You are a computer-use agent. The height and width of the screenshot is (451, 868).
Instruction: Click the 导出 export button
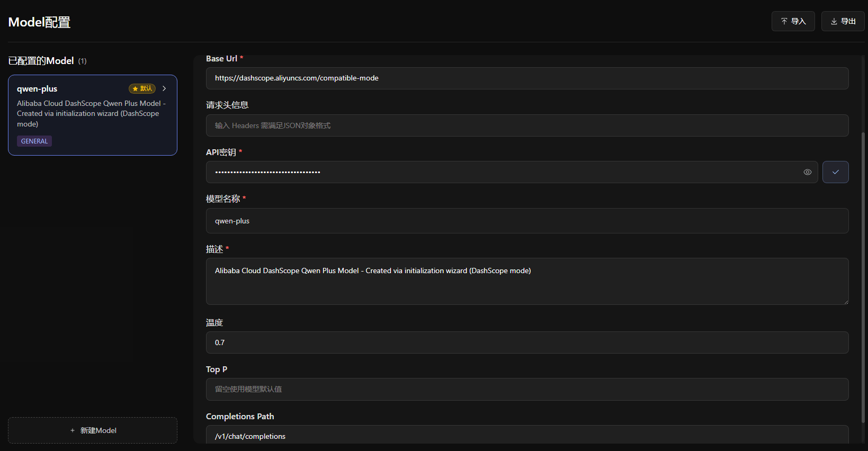[x=843, y=21]
